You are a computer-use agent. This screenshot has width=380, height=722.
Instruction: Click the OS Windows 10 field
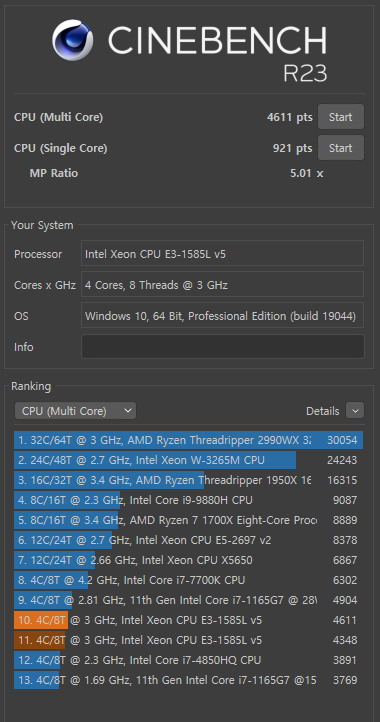point(222,315)
